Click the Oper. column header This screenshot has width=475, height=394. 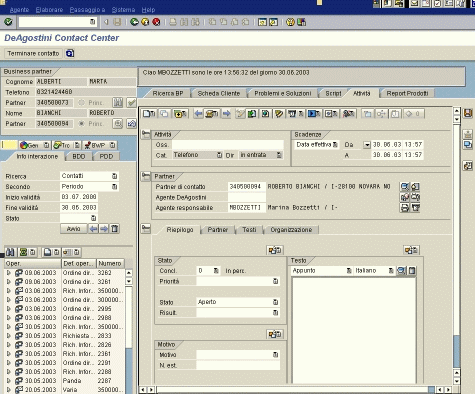pos(33,263)
